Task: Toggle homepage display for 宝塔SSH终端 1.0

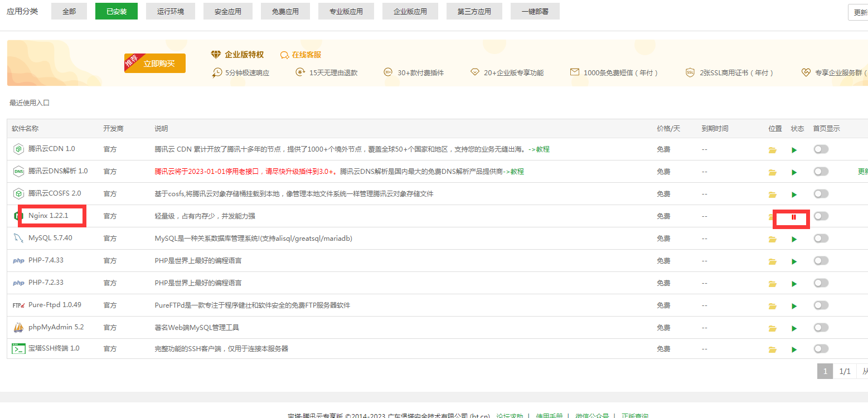Action: click(821, 348)
